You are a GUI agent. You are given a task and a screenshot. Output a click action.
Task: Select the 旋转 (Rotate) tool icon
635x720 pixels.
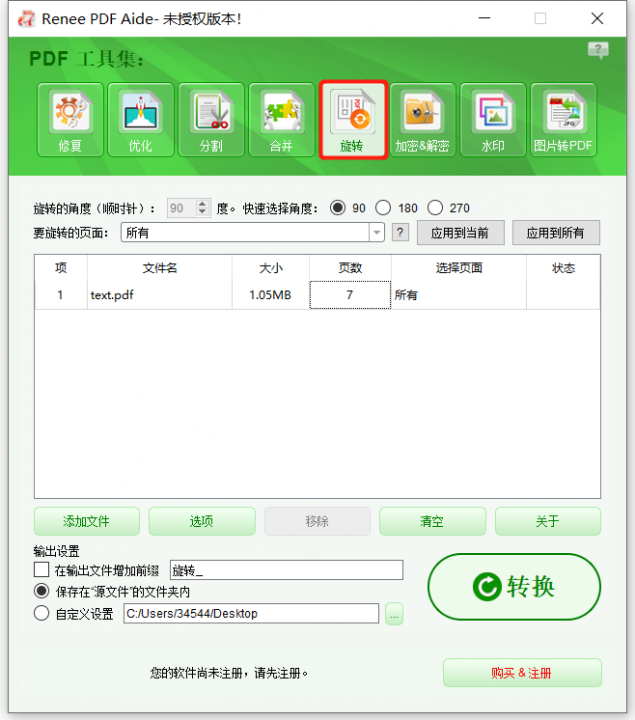[353, 120]
